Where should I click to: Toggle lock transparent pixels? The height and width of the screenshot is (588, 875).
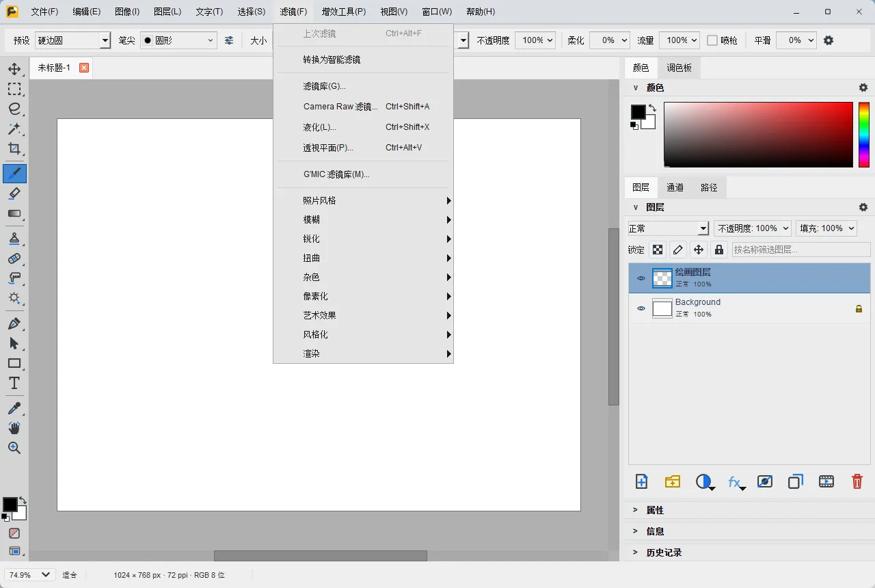coord(658,250)
